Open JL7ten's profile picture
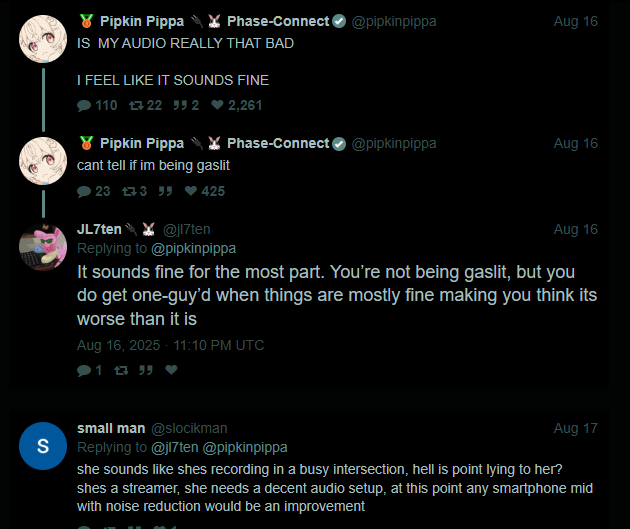The height and width of the screenshot is (529, 630). click(x=43, y=247)
